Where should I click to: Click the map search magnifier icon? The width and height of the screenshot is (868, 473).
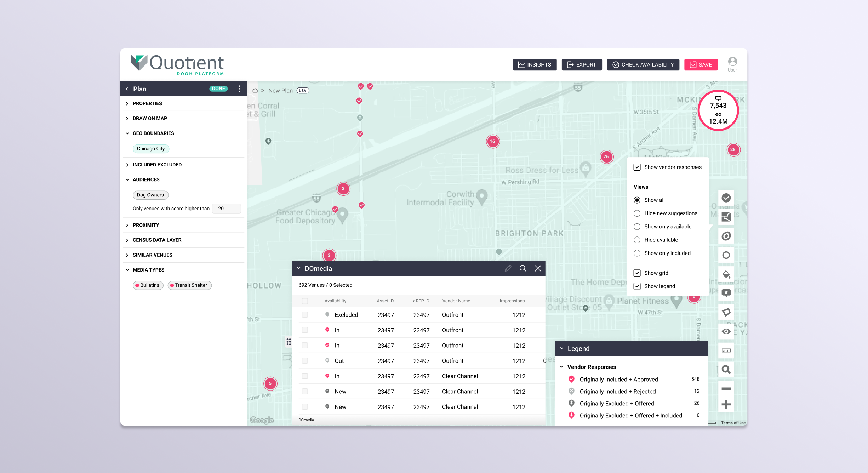(726, 370)
